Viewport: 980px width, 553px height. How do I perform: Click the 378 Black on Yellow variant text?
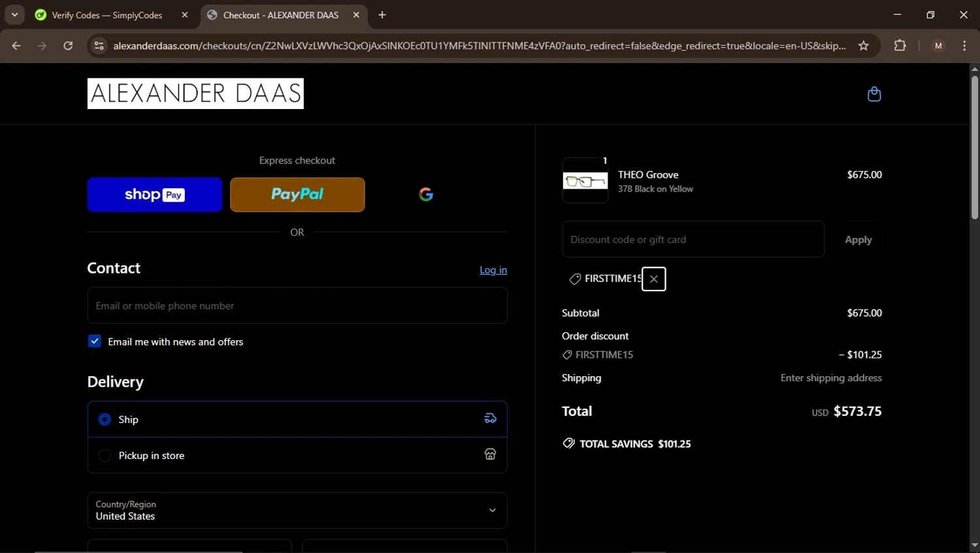point(655,189)
